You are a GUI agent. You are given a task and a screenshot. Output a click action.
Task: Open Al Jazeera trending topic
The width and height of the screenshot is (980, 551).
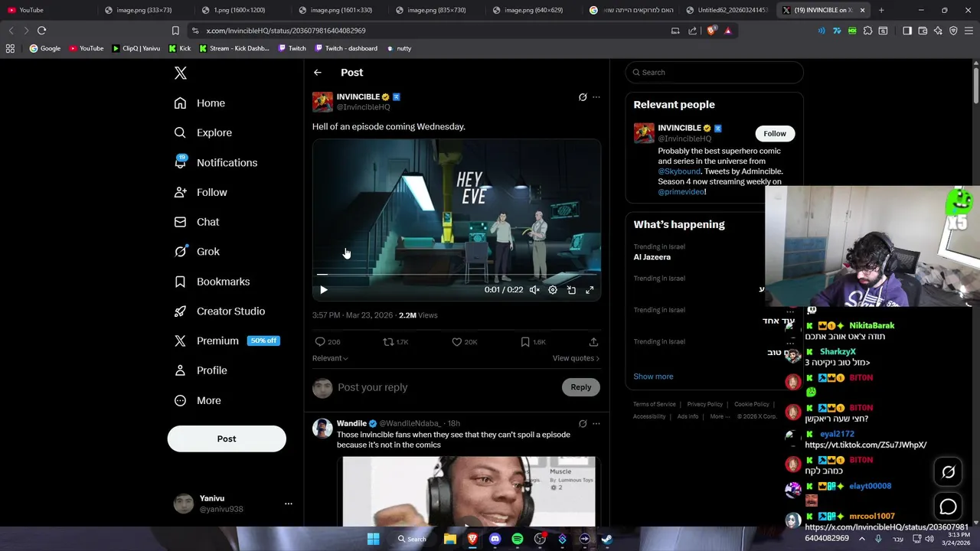(652, 257)
